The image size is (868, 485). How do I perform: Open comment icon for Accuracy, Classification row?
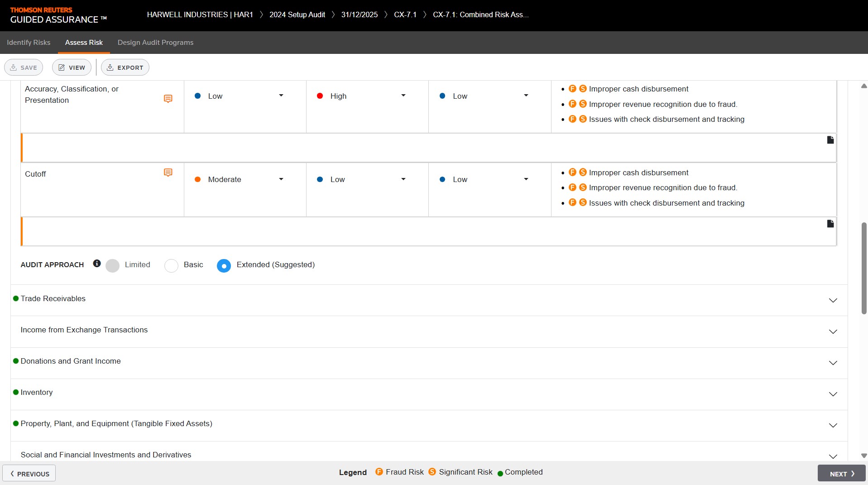[168, 99]
